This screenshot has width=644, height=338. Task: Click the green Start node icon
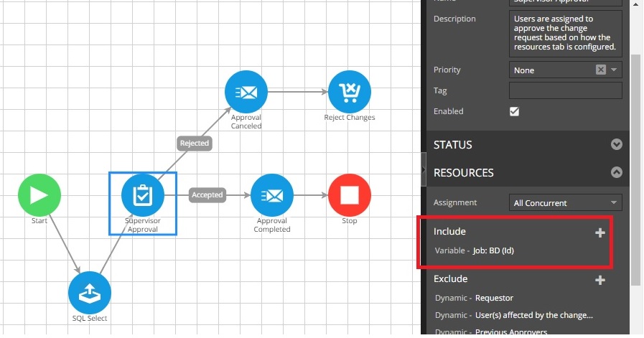[x=39, y=194]
